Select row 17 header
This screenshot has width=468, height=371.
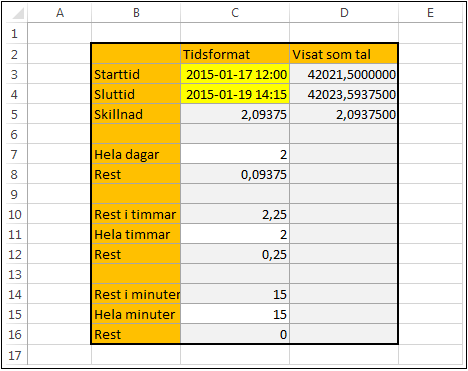[x=14, y=355]
